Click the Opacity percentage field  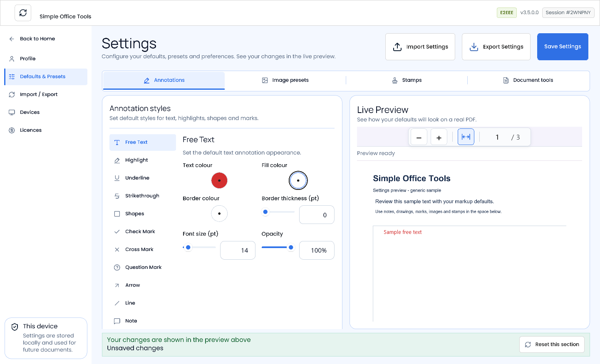tap(317, 250)
